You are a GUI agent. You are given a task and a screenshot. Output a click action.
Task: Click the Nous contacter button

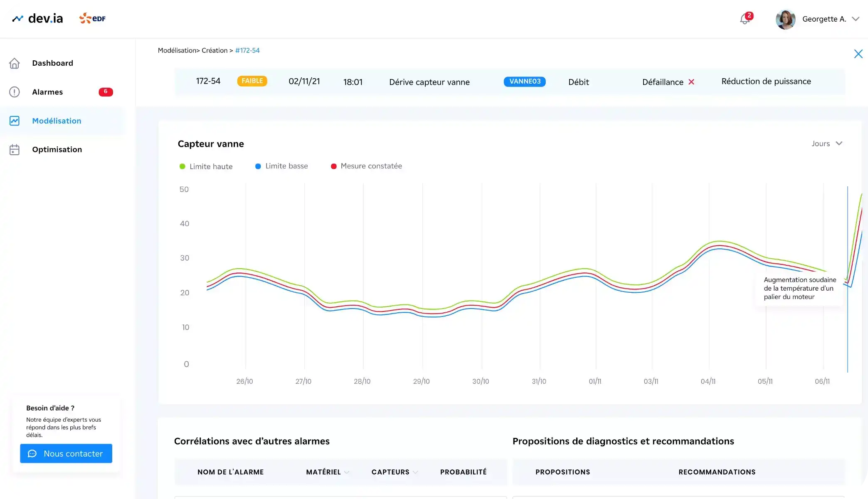point(66,454)
